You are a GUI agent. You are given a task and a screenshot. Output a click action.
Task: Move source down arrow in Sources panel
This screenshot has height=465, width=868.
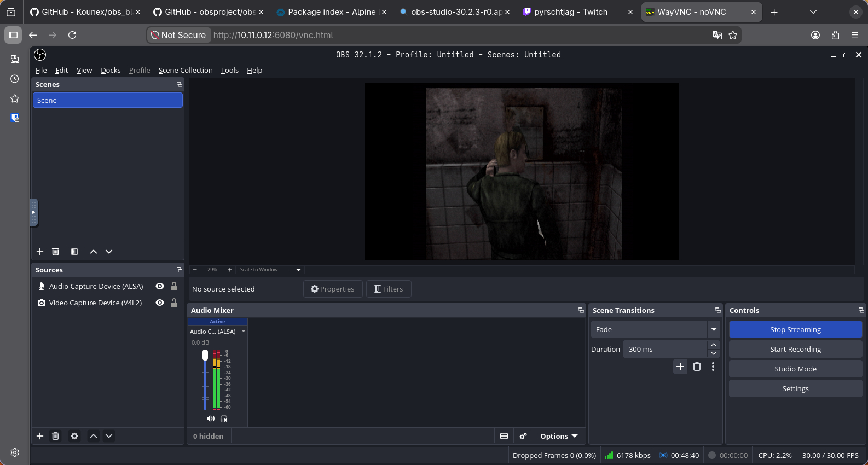tap(109, 436)
